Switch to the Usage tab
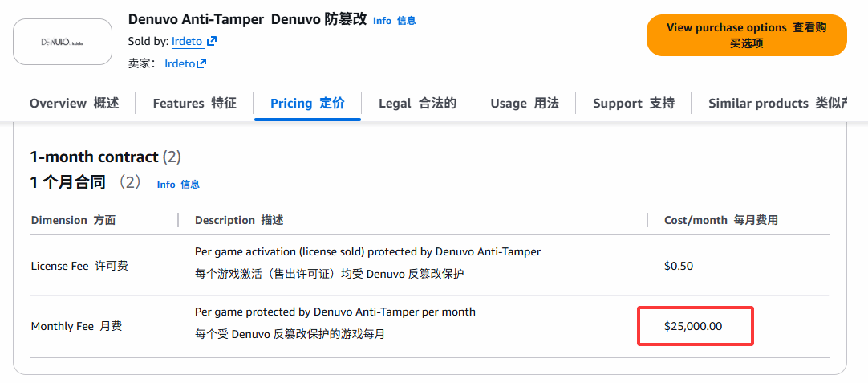Screen dimensions: 868x383 click(x=524, y=103)
